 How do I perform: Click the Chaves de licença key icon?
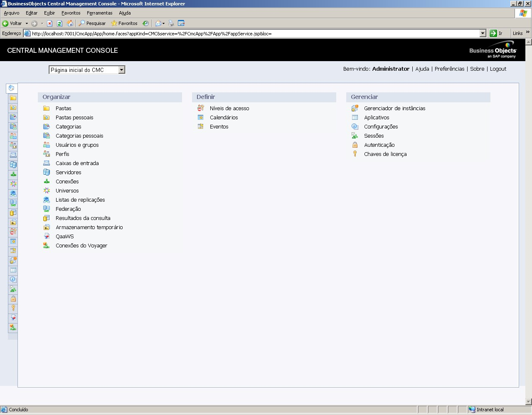(x=355, y=154)
